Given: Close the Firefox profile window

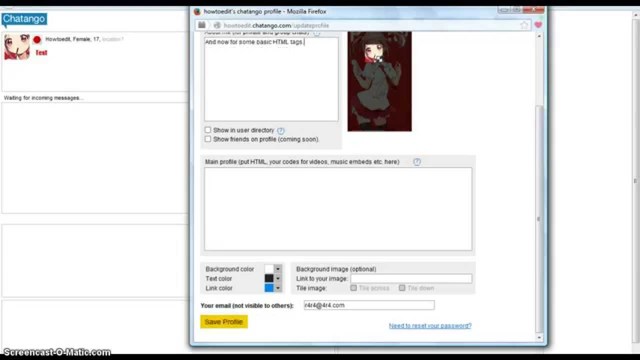Looking at the screenshot, I should [x=534, y=10].
